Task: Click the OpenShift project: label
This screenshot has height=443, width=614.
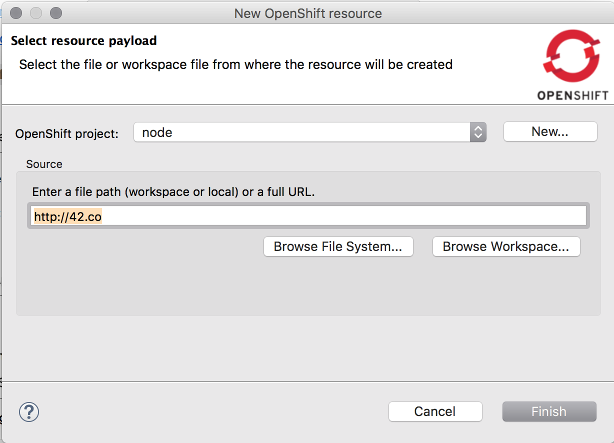Action: pos(67,133)
